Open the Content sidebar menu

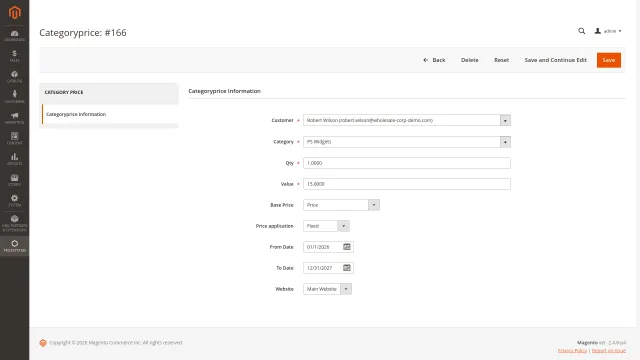point(15,138)
